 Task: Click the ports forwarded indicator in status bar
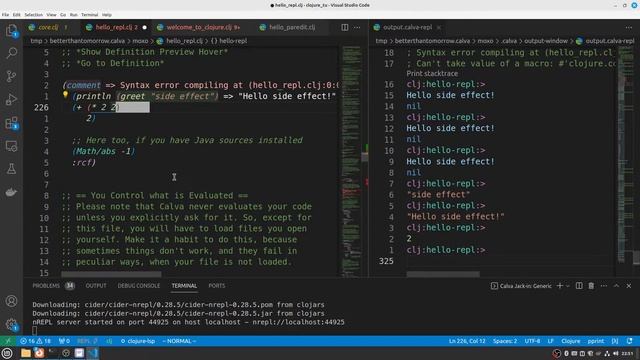[x=64, y=341]
